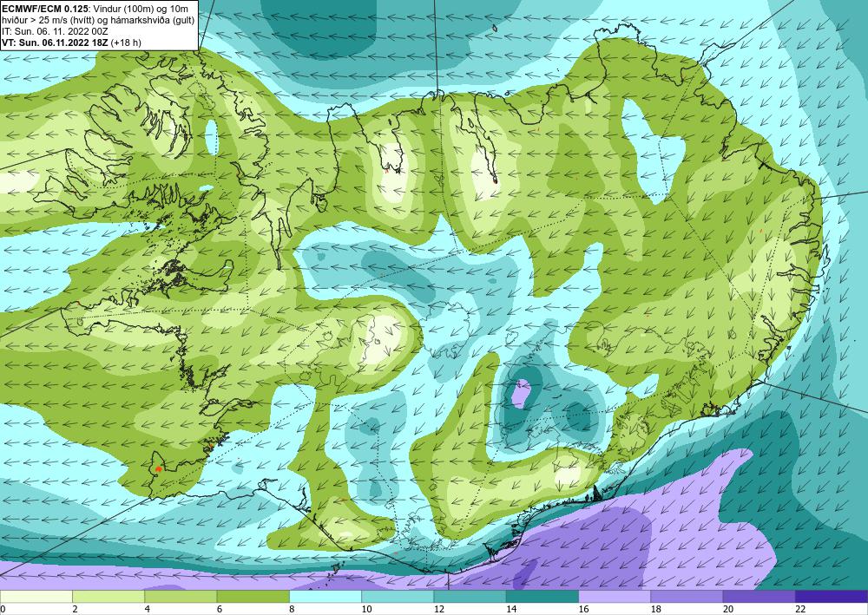
Task: Click the legend scale label '0'
Action: [x=3, y=609]
